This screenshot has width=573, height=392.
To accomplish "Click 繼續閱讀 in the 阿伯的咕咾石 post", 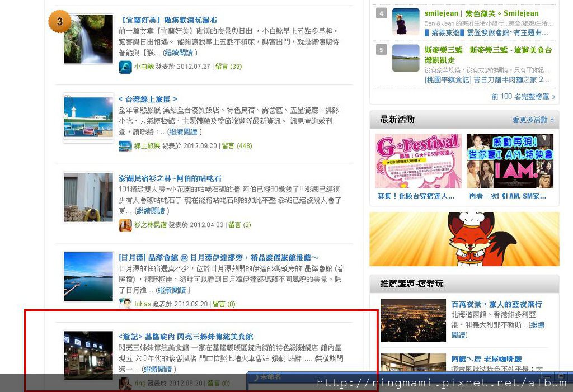I will (x=150, y=211).
